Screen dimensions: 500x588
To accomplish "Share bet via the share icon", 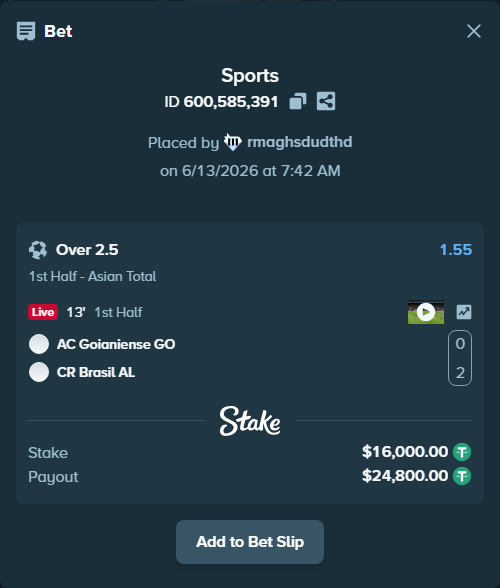I will point(326,101).
